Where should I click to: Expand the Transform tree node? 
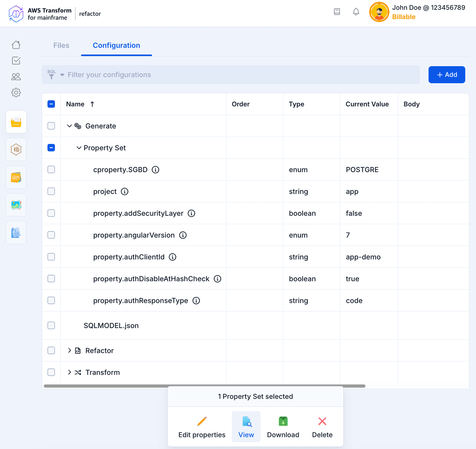pyautogui.click(x=69, y=372)
